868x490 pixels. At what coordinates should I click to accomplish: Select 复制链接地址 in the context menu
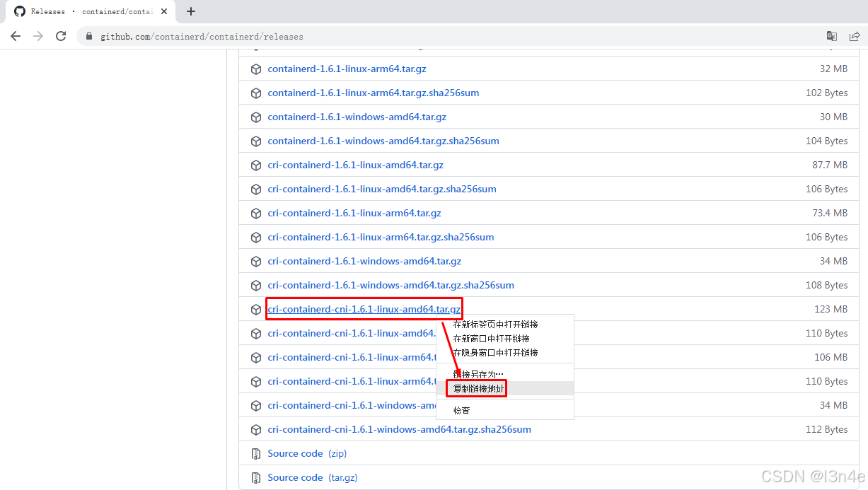click(x=504, y=389)
